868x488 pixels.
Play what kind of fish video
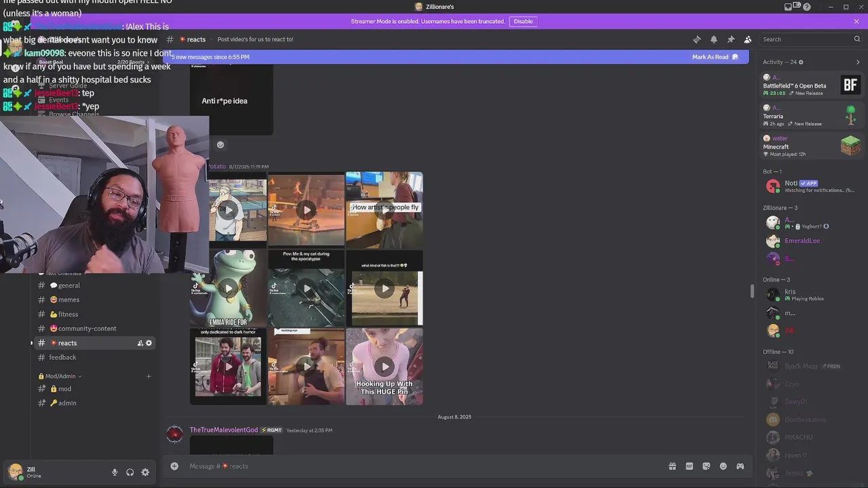384,288
